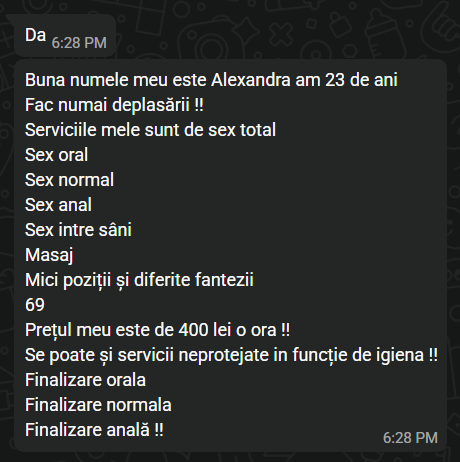460x462 pixels.
Task: Click the line starting "Buna numele meu este"
Action: click(x=211, y=80)
